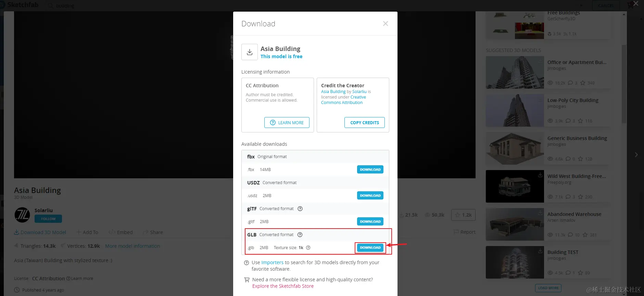Click the Solarliu avatar logo
644x296 pixels.
point(22,215)
